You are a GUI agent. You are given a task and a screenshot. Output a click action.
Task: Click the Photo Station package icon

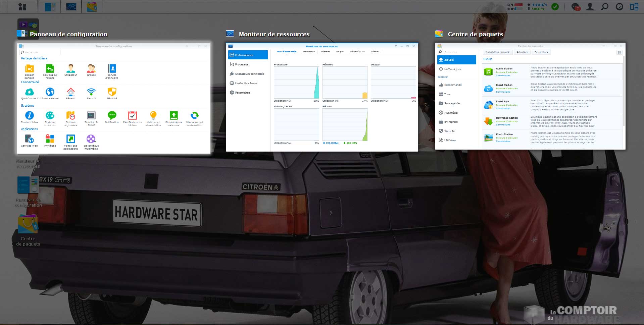(488, 138)
